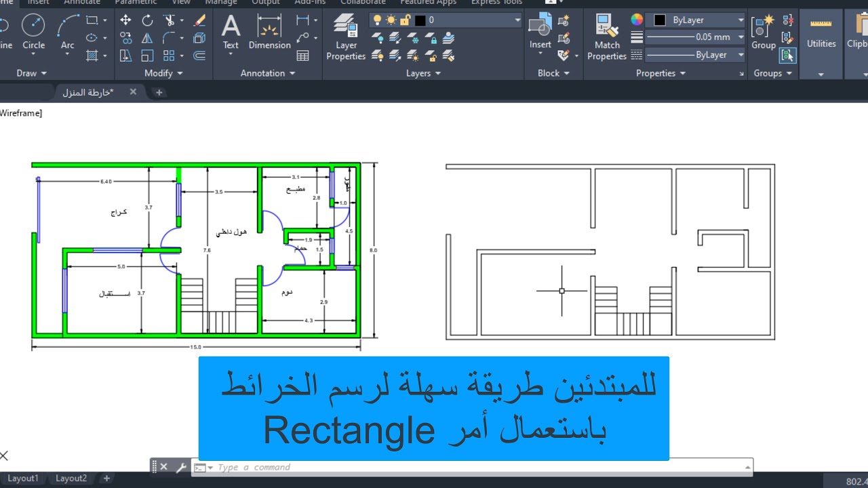The width and height of the screenshot is (868, 488).
Task: Click the Create Block icon
Action: [564, 22]
